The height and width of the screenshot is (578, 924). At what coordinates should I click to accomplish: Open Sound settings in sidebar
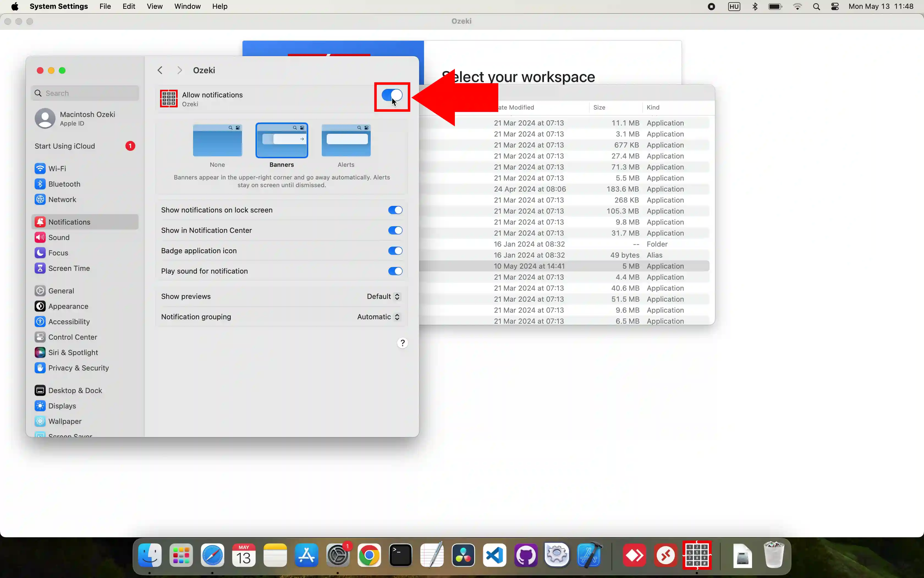(x=85, y=237)
